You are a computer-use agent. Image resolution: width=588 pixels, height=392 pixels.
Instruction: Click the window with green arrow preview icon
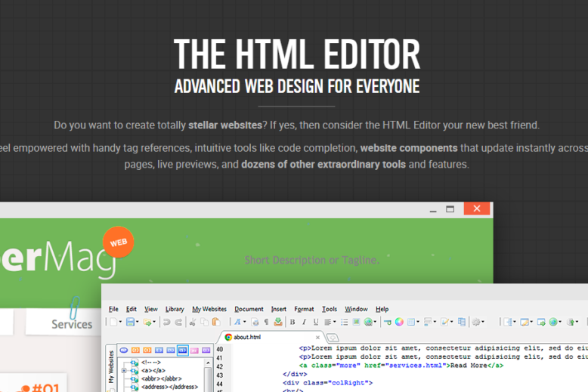(x=540, y=322)
